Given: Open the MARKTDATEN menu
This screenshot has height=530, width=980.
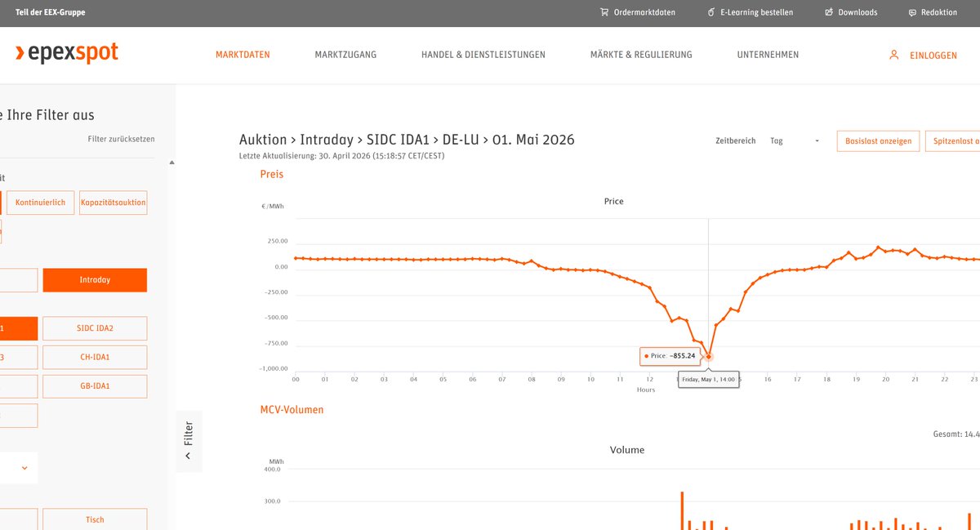Looking at the screenshot, I should coord(243,55).
